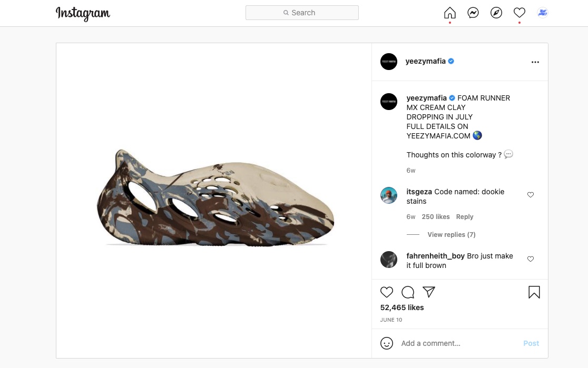Open Messenger direct messages icon
The height and width of the screenshot is (368, 588).
pos(473,13)
